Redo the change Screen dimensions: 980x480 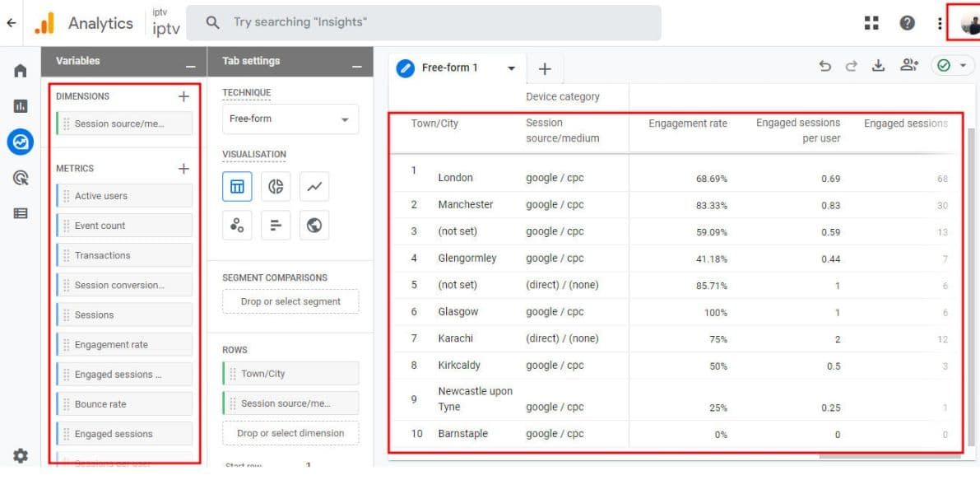click(852, 66)
